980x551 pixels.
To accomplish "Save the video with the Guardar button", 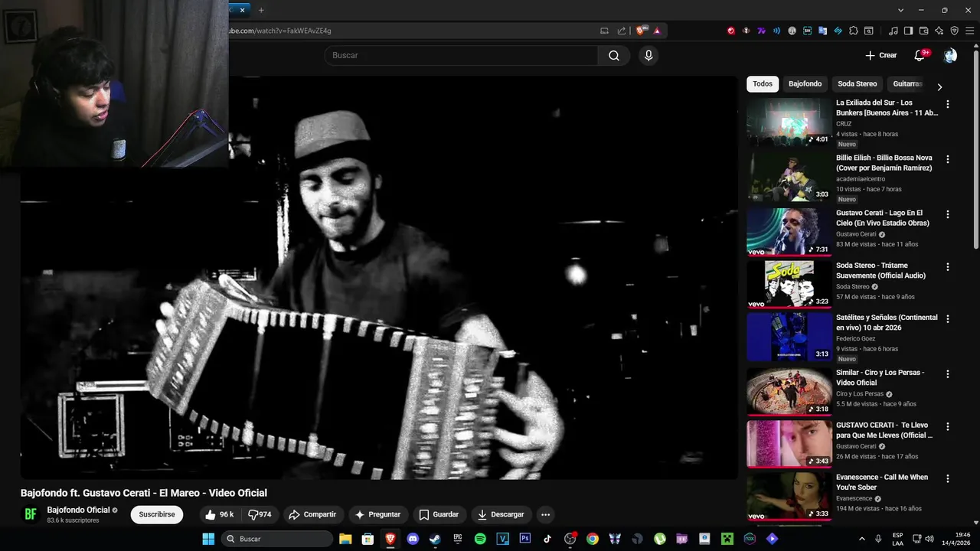I will coord(439,514).
